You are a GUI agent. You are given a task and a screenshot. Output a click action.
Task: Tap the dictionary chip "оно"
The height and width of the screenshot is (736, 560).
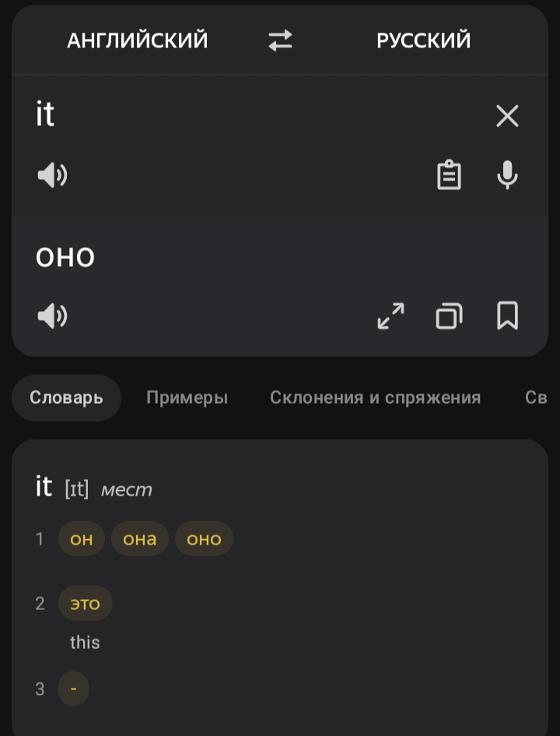click(x=204, y=538)
